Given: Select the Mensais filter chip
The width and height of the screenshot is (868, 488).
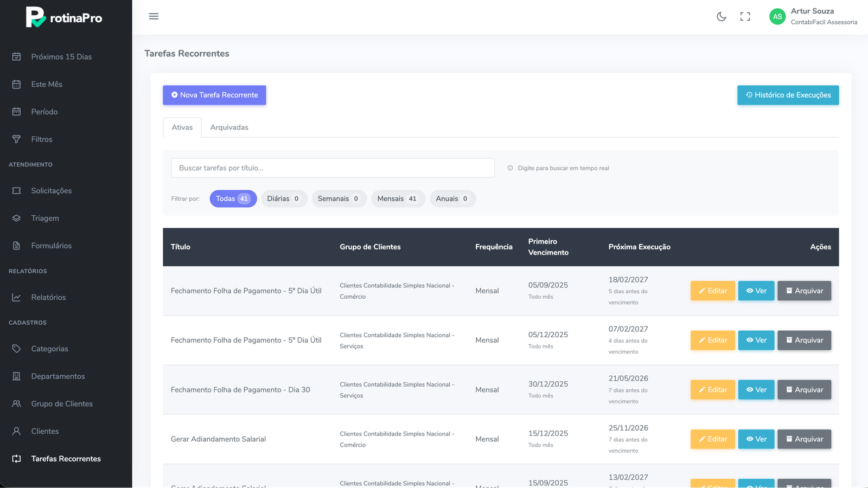Looking at the screenshot, I should point(398,198).
